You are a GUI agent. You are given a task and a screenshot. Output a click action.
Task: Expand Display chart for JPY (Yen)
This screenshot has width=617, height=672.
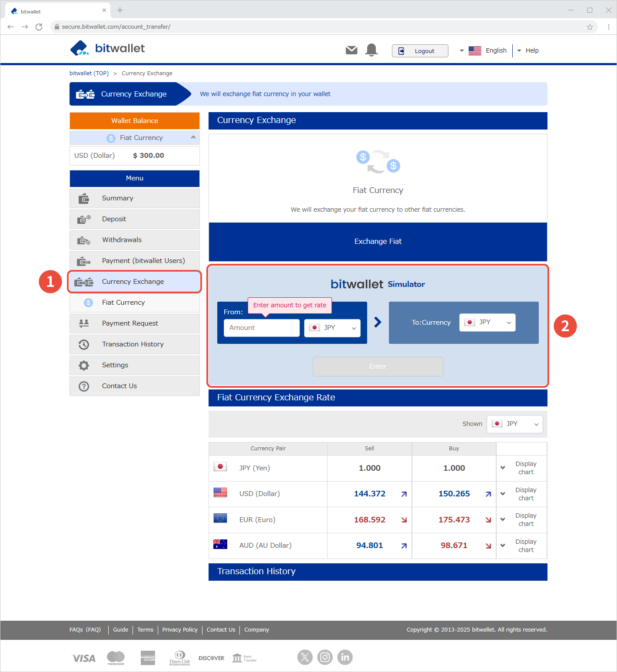point(521,468)
